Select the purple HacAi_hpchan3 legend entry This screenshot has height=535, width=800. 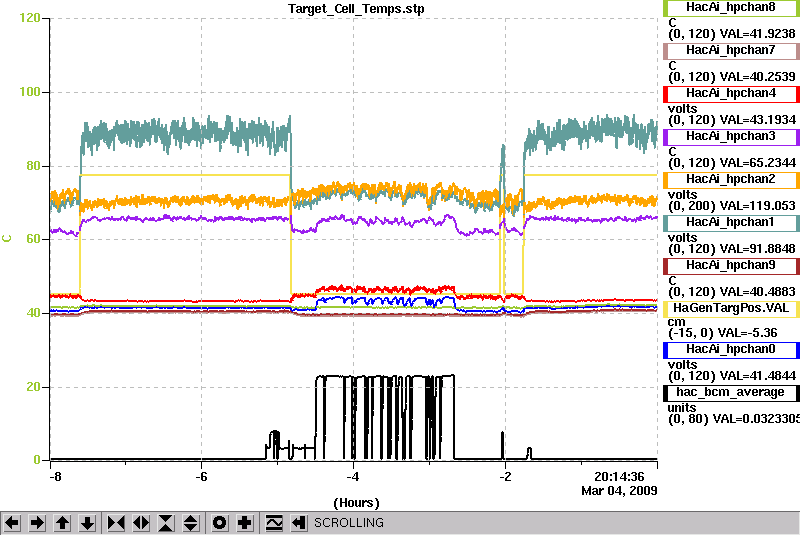(x=731, y=137)
